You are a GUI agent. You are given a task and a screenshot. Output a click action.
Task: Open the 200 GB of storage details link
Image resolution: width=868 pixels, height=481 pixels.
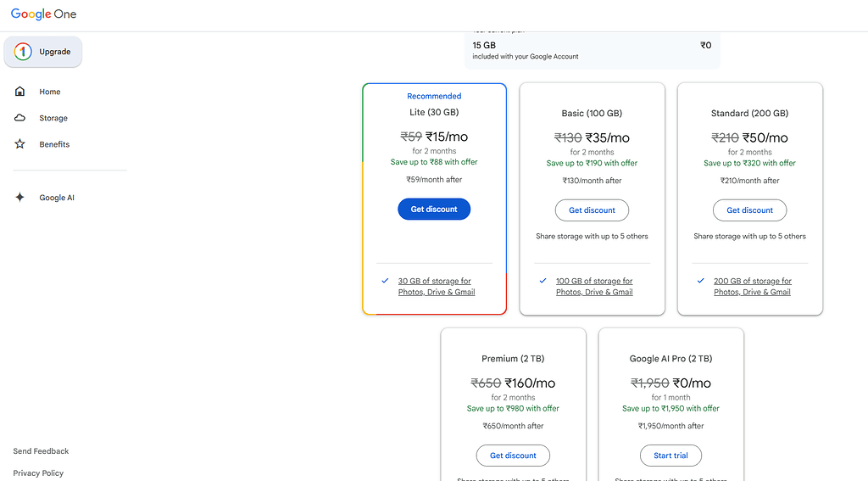tap(753, 287)
